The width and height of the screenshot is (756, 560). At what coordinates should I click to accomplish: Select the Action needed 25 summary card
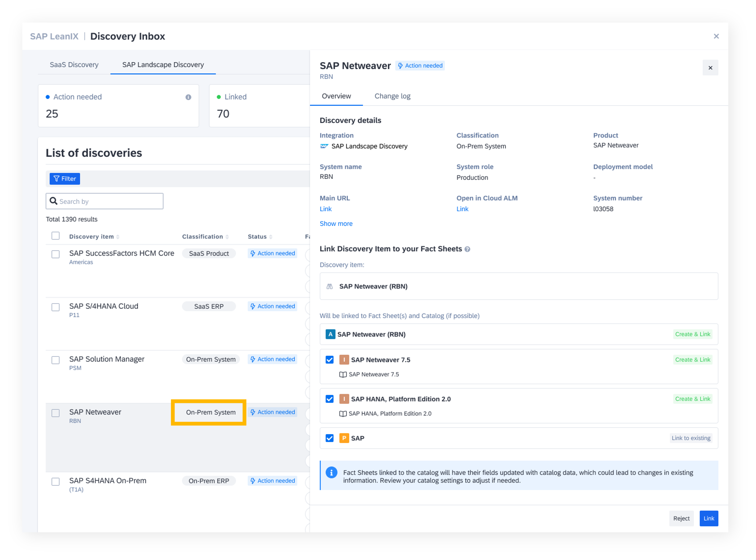(x=118, y=106)
